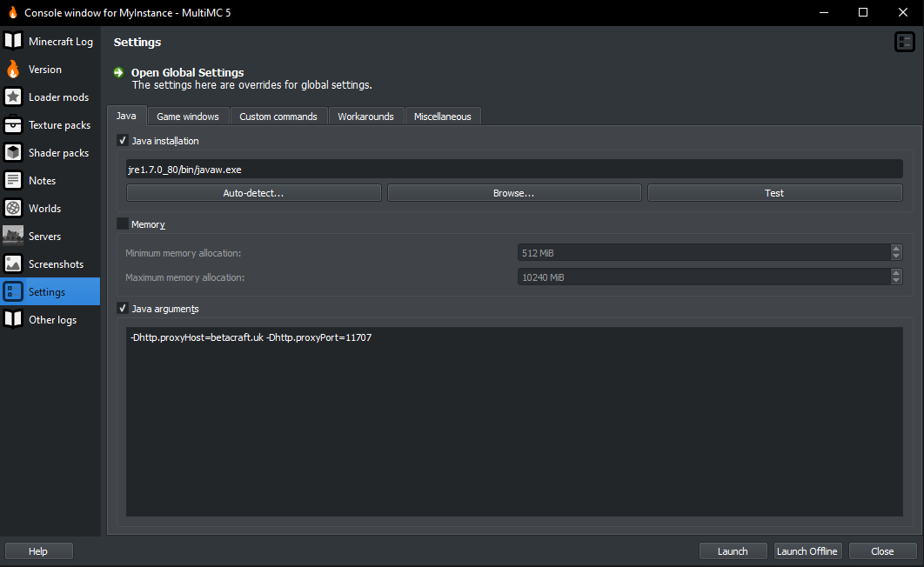This screenshot has height=567, width=924.
Task: Click the Texture packs icon
Action: click(x=13, y=125)
